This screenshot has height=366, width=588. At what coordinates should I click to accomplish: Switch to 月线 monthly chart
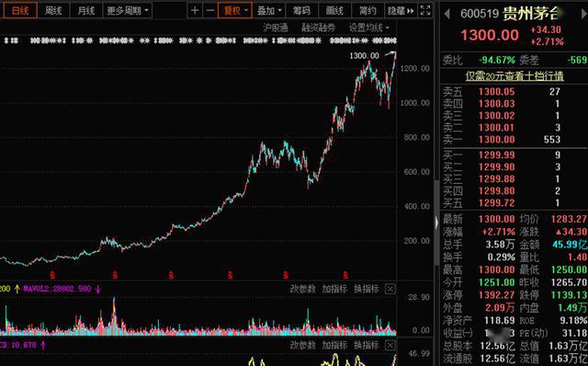(85, 10)
